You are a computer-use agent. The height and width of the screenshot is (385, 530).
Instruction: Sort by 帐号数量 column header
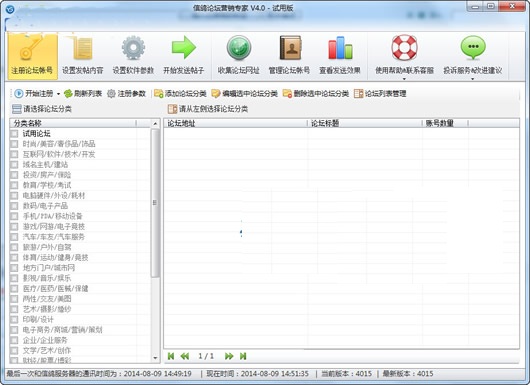coord(445,123)
